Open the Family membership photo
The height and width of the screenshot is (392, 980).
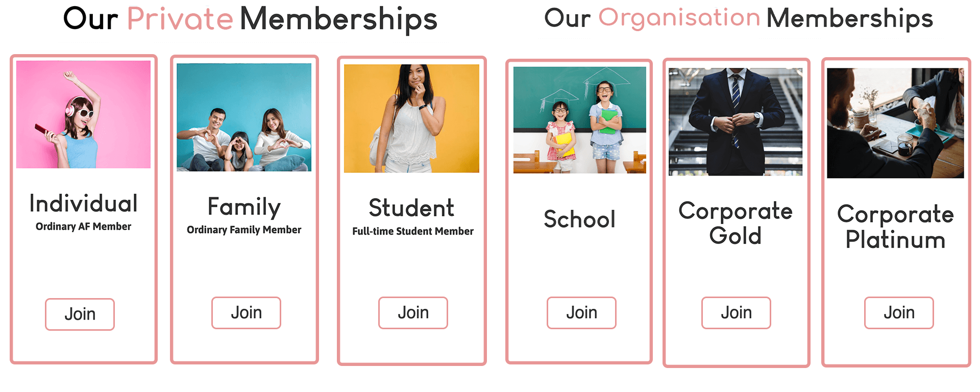pos(244,117)
